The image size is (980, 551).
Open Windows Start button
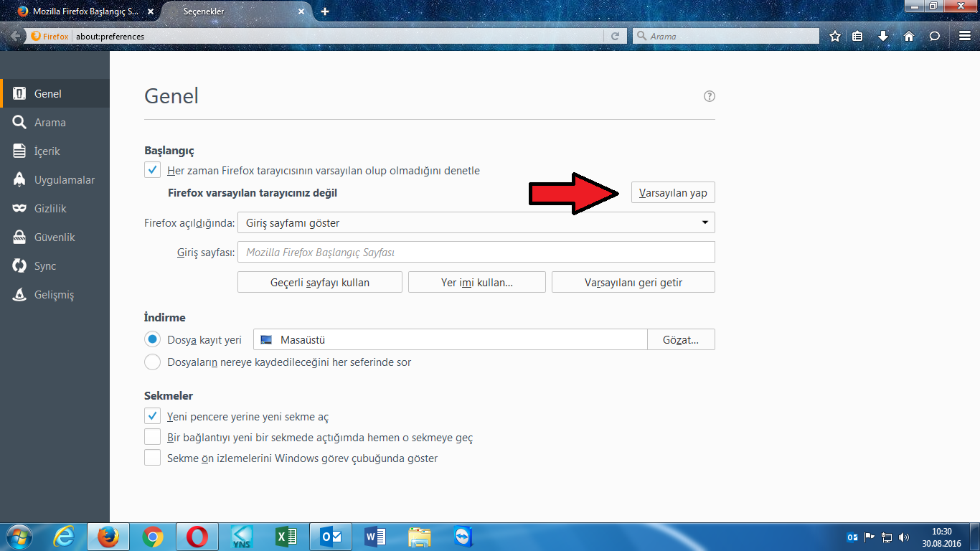tap(19, 535)
